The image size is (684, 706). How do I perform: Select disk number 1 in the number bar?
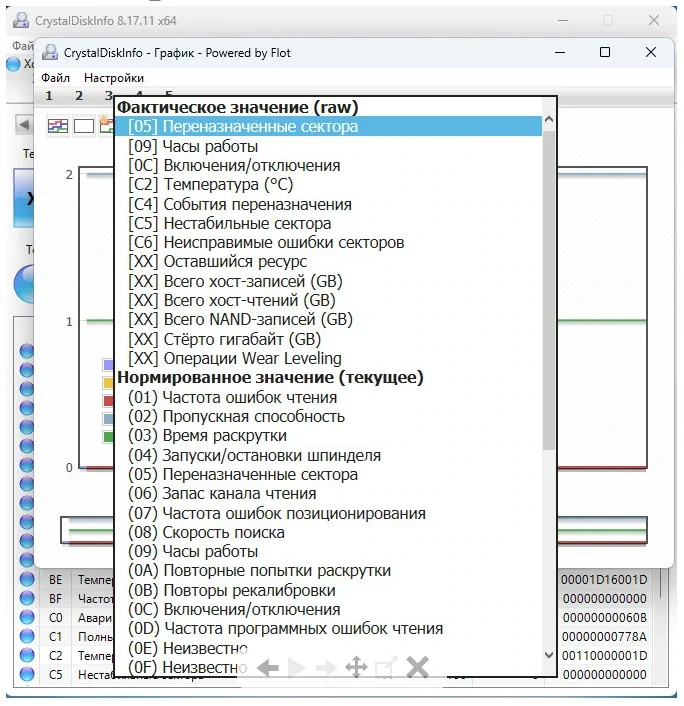[x=49, y=95]
